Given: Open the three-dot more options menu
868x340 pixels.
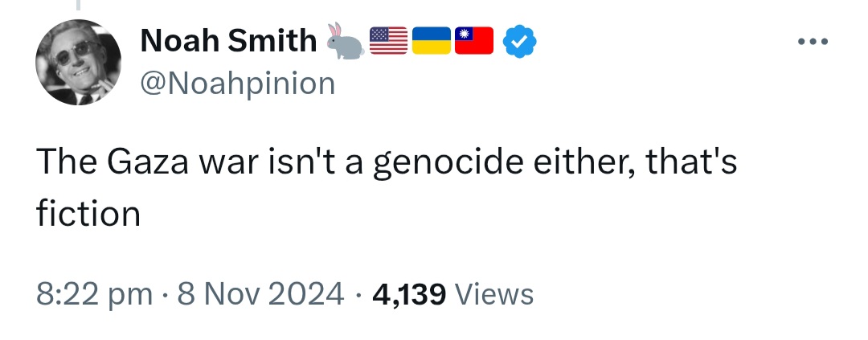Looking at the screenshot, I should 813,41.
